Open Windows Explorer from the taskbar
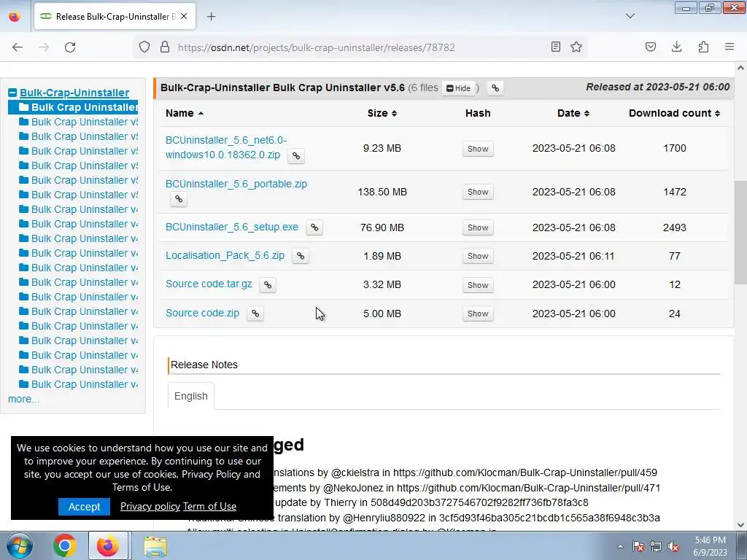The image size is (747, 560). (x=155, y=545)
